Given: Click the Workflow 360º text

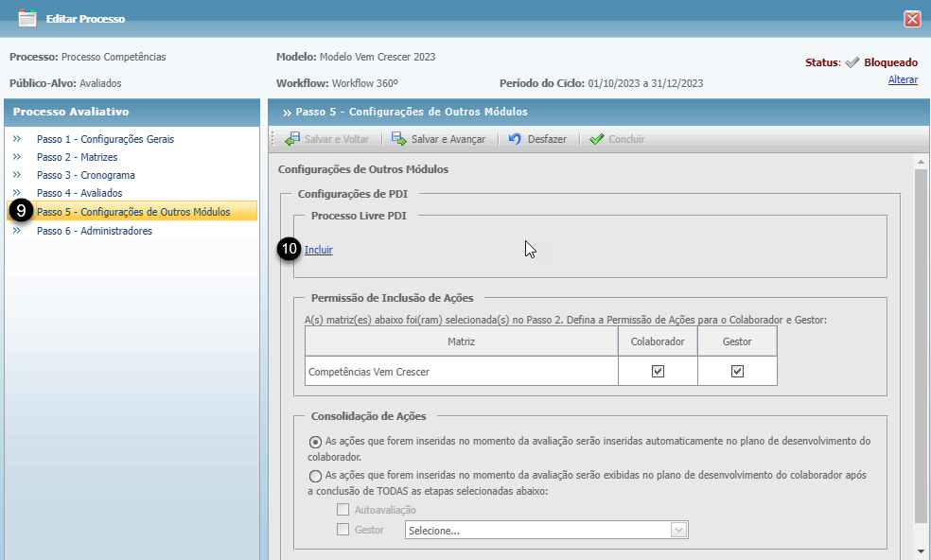Looking at the screenshot, I should pyautogui.click(x=364, y=83).
